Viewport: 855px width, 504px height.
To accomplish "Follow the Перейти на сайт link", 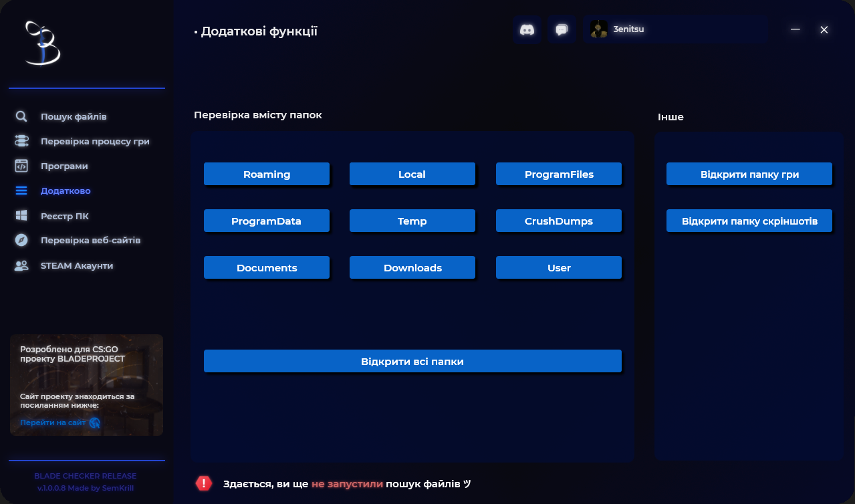I will click(x=53, y=422).
